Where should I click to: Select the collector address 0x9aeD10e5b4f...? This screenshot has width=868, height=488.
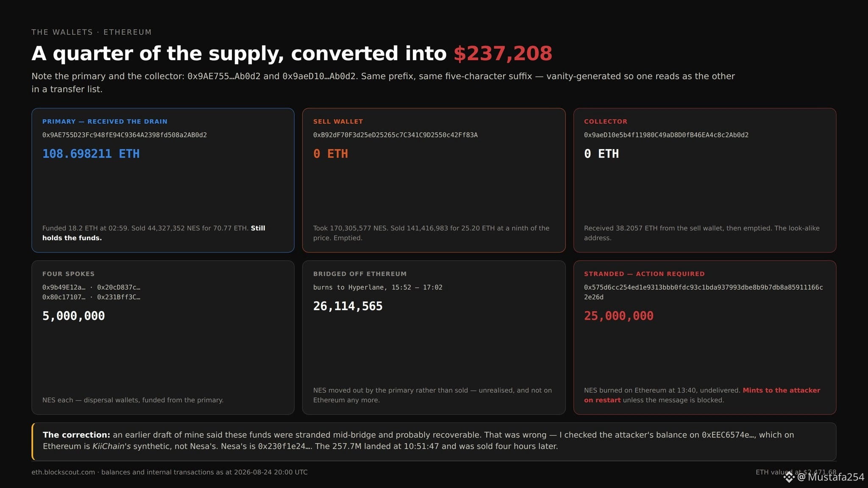pyautogui.click(x=666, y=135)
